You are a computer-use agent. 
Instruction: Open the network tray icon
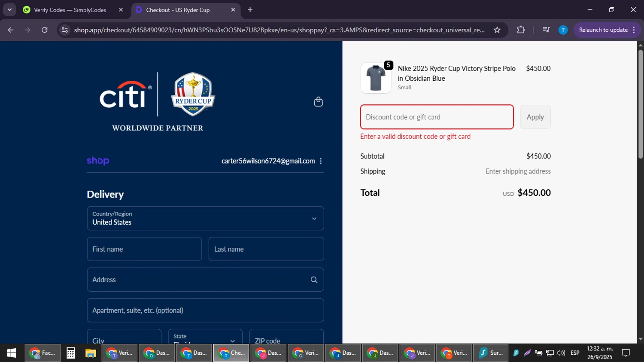click(550, 353)
